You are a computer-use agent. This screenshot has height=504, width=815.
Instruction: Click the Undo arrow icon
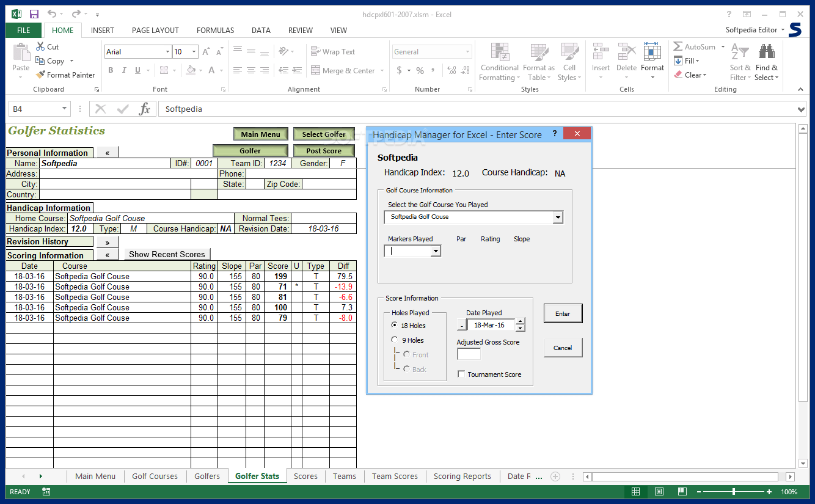(x=52, y=13)
